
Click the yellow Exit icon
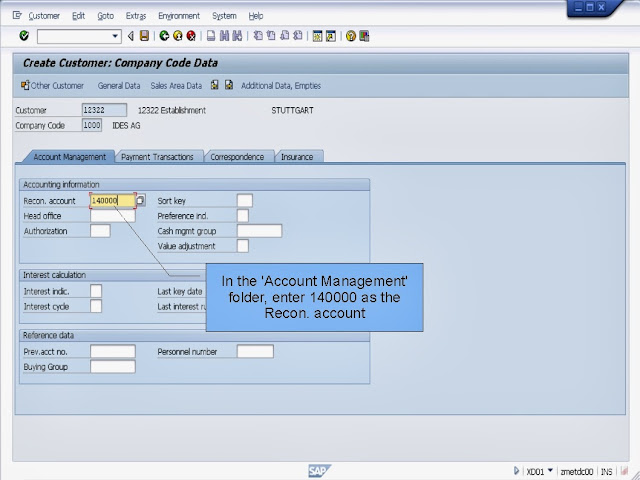(178, 36)
